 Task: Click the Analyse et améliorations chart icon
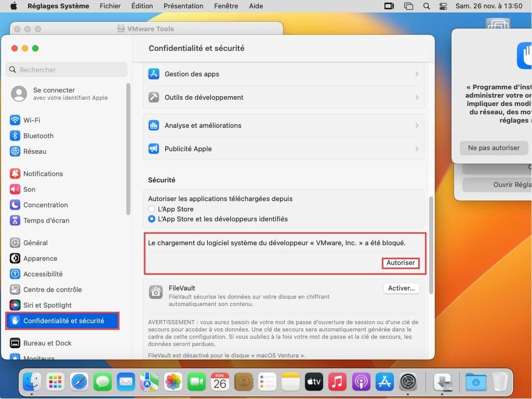click(154, 126)
